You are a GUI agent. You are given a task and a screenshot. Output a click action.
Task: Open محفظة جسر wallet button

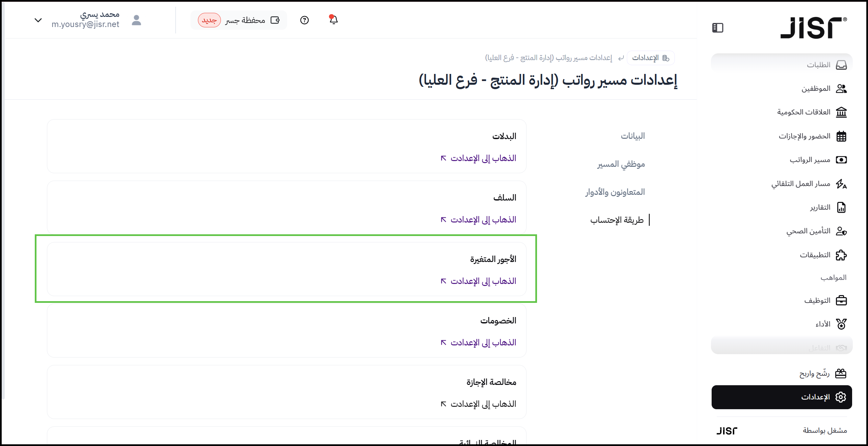(239, 20)
